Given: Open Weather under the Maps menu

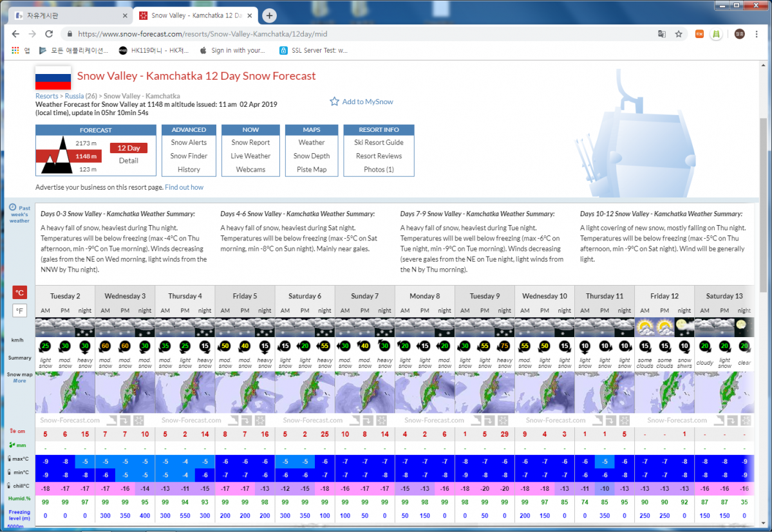Looking at the screenshot, I should tap(312, 143).
